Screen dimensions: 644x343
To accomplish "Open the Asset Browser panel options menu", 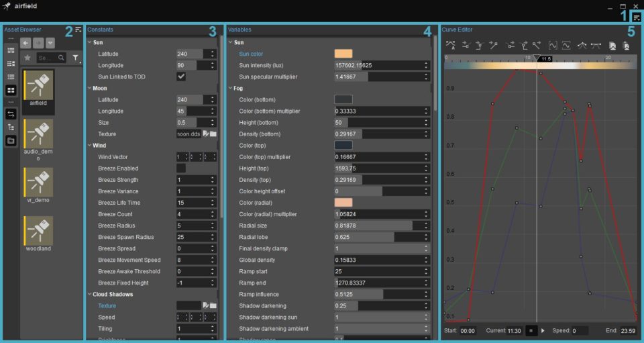I will (x=78, y=30).
